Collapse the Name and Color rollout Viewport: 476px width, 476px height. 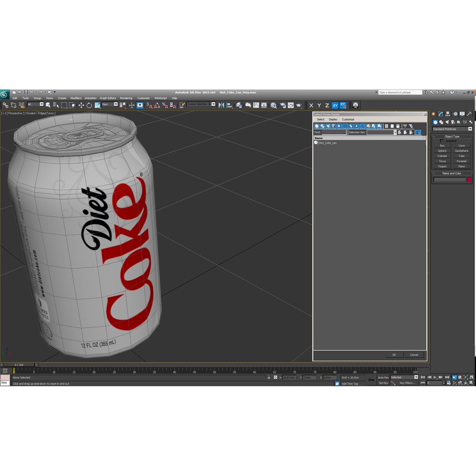[x=452, y=173]
